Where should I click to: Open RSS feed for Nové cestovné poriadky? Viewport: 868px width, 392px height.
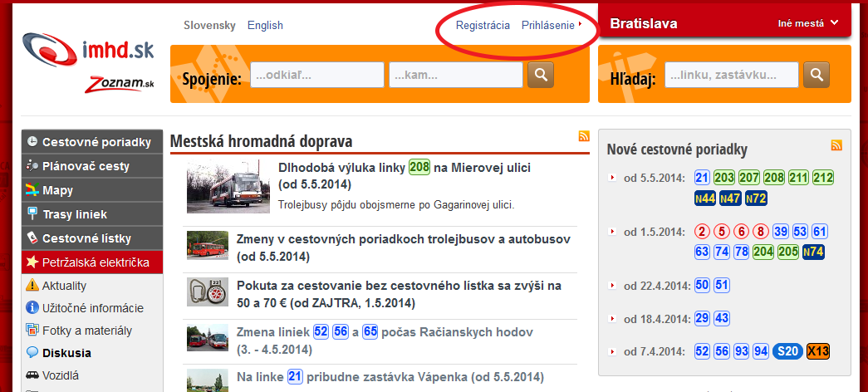pyautogui.click(x=836, y=145)
